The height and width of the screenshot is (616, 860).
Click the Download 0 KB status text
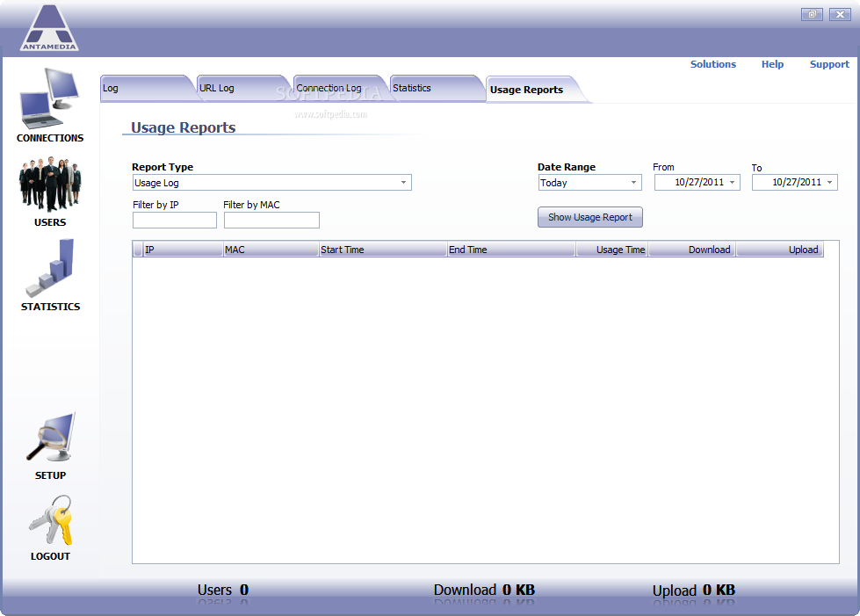click(484, 591)
